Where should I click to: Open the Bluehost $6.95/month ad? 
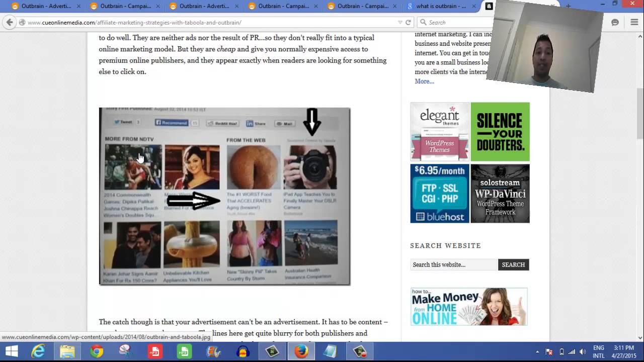tap(440, 194)
